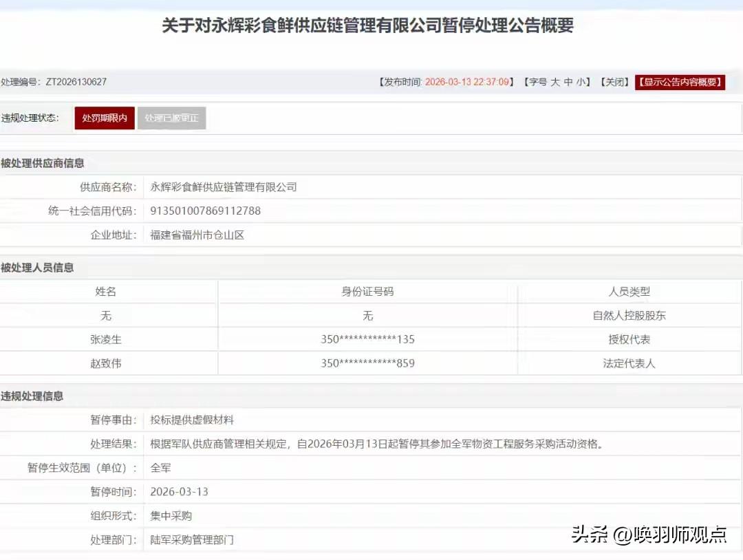Click the name 张凌生
Image resolution: width=743 pixels, height=560 pixels.
click(x=106, y=339)
